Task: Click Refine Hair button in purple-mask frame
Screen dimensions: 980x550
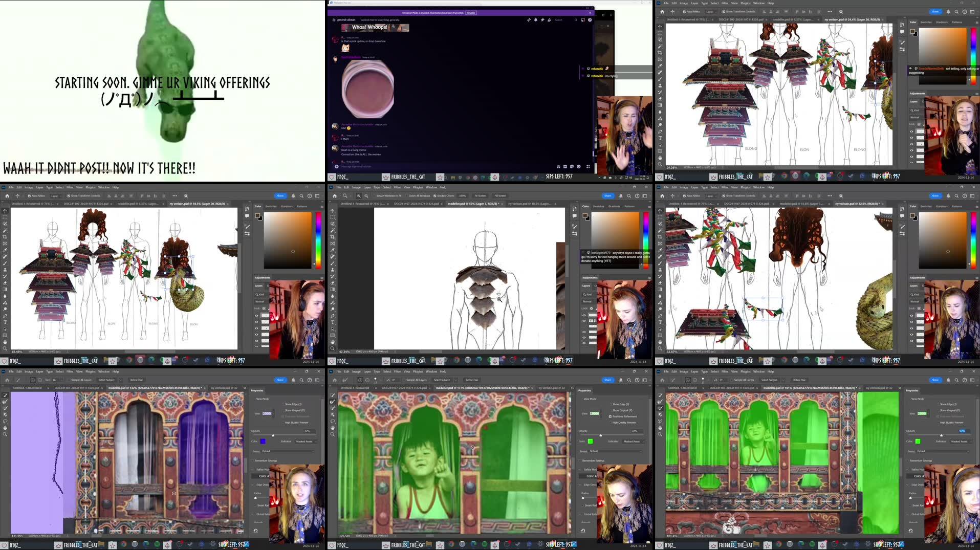Action: coord(136,380)
